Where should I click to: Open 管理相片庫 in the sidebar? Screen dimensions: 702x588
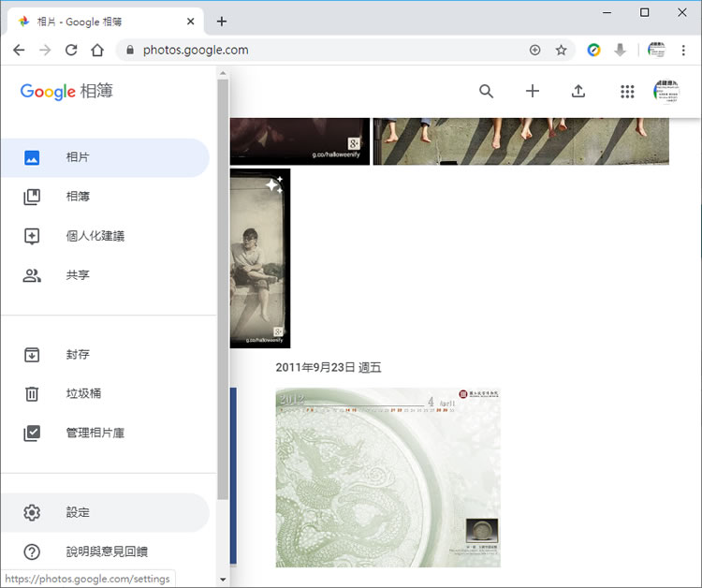click(105, 434)
